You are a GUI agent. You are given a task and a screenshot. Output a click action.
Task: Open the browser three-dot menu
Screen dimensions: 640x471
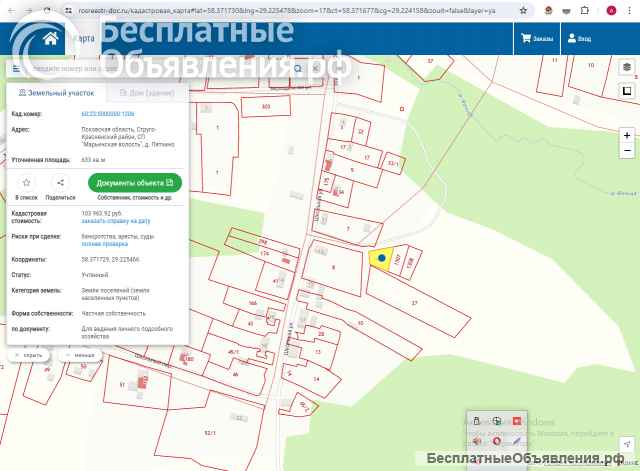[x=629, y=10]
